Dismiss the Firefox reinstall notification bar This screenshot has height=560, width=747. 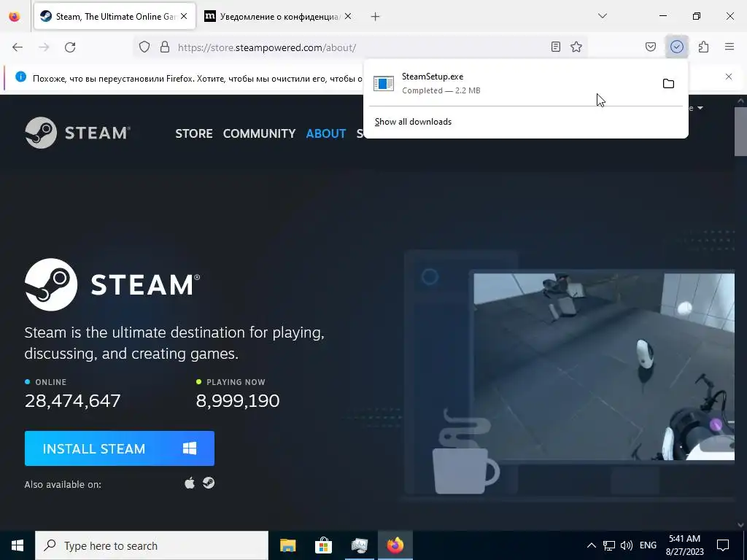point(729,77)
